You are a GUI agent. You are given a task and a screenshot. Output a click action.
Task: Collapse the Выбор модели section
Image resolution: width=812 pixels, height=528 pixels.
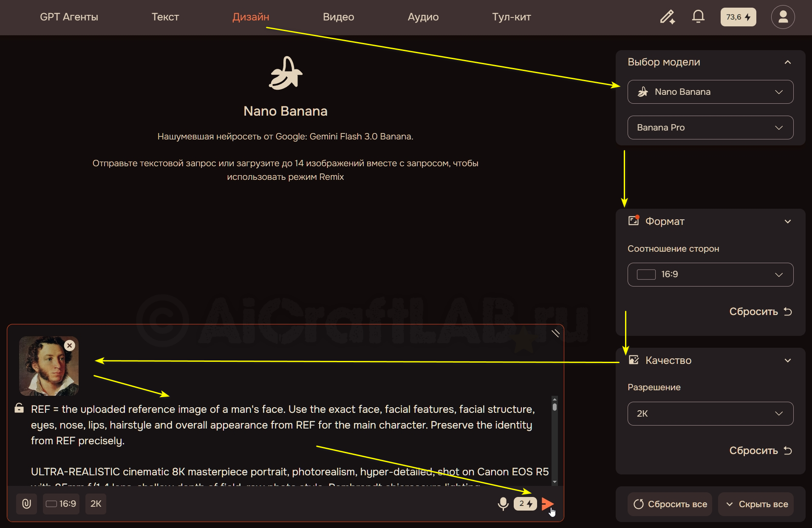pyautogui.click(x=788, y=62)
